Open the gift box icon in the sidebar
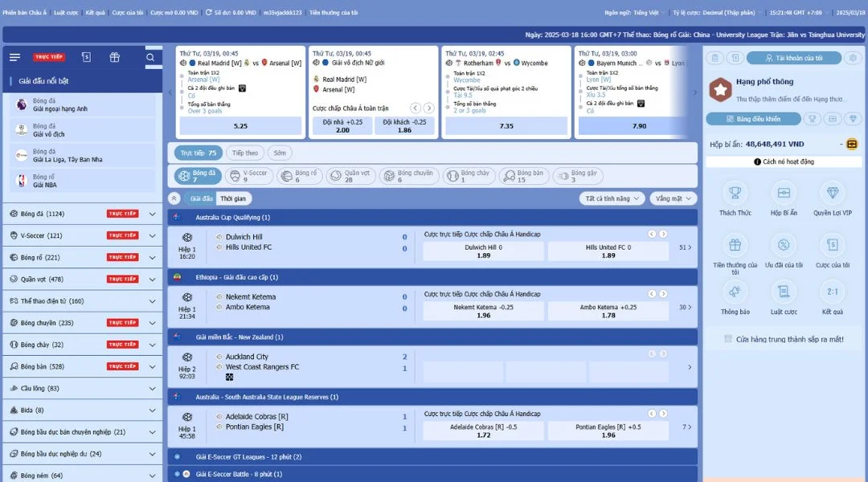The image size is (868, 482). pyautogui.click(x=115, y=57)
